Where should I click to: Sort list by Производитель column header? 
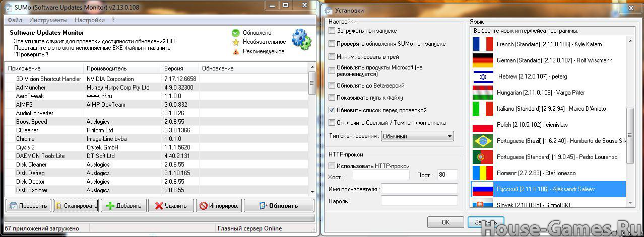(122, 68)
